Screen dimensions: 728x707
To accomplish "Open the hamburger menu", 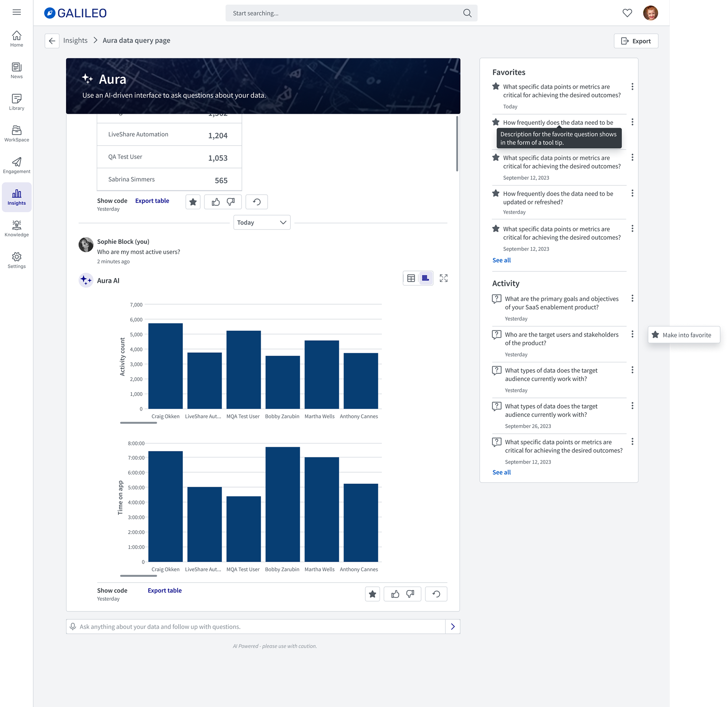I will point(17,12).
